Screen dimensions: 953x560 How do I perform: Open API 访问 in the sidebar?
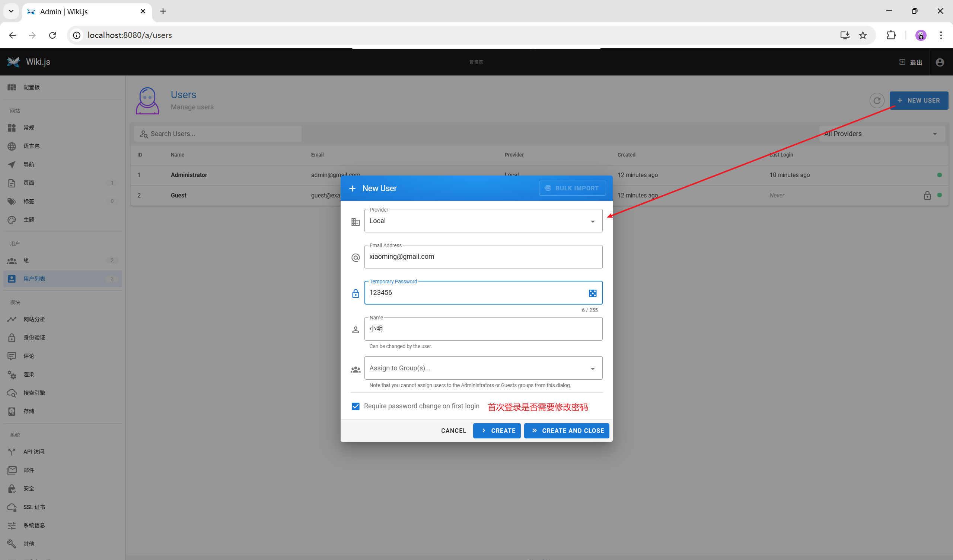click(33, 451)
